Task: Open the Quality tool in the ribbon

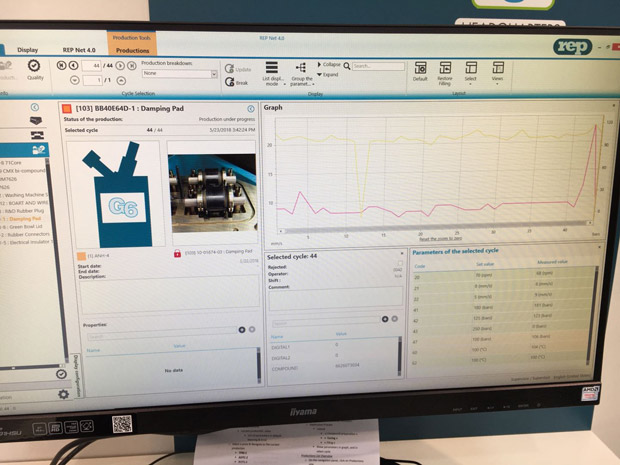Action: coord(34,70)
